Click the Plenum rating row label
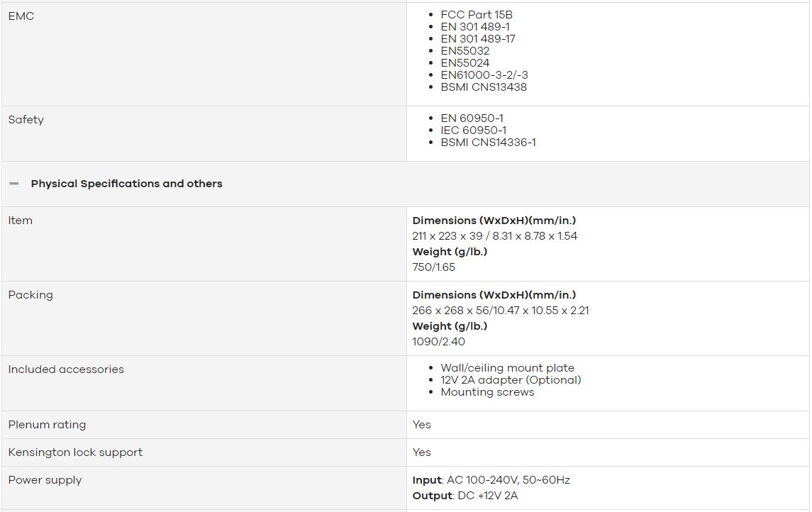The height and width of the screenshot is (512, 812). [x=47, y=425]
